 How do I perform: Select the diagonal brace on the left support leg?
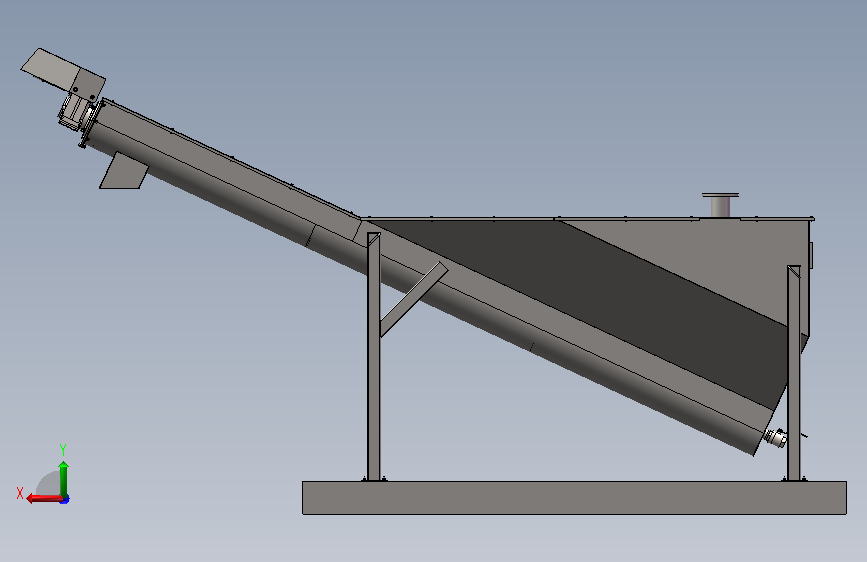[x=414, y=299]
